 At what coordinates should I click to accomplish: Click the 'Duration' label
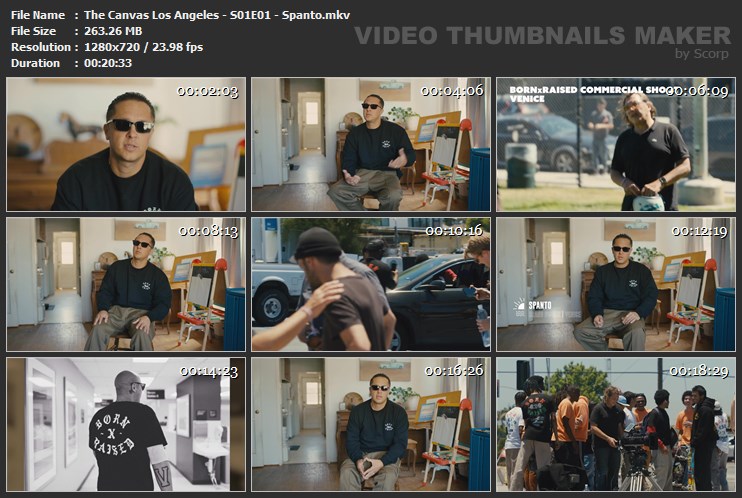tap(35, 63)
